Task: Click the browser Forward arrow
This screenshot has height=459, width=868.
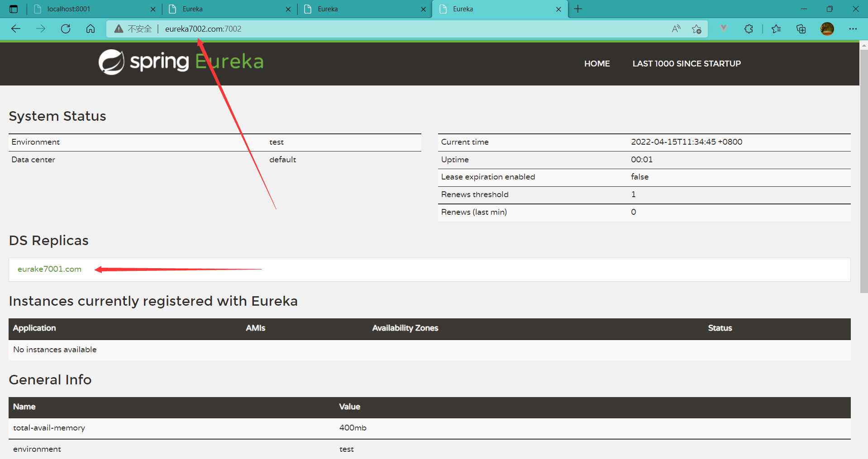Action: click(41, 29)
